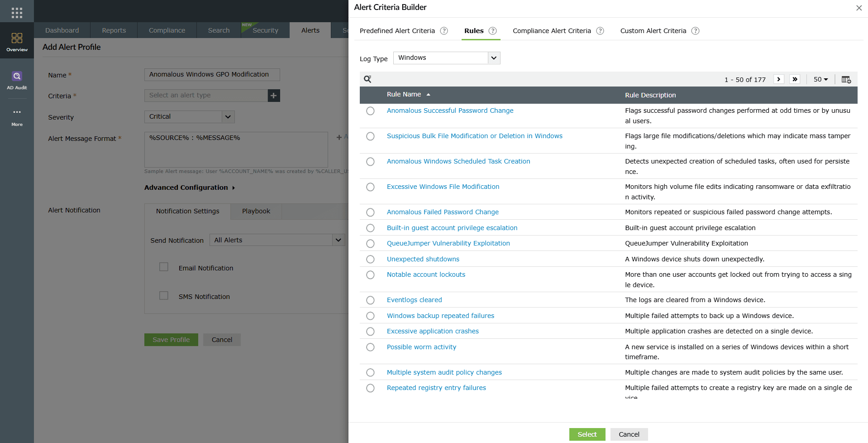This screenshot has width=868, height=443.
Task: Select the Possible worm activity radio button
Action: pos(370,347)
